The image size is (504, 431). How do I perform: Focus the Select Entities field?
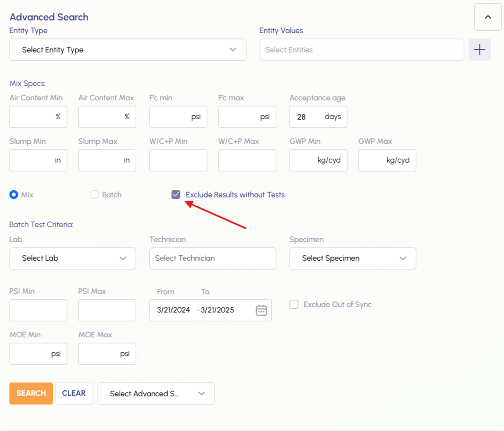[x=361, y=50]
